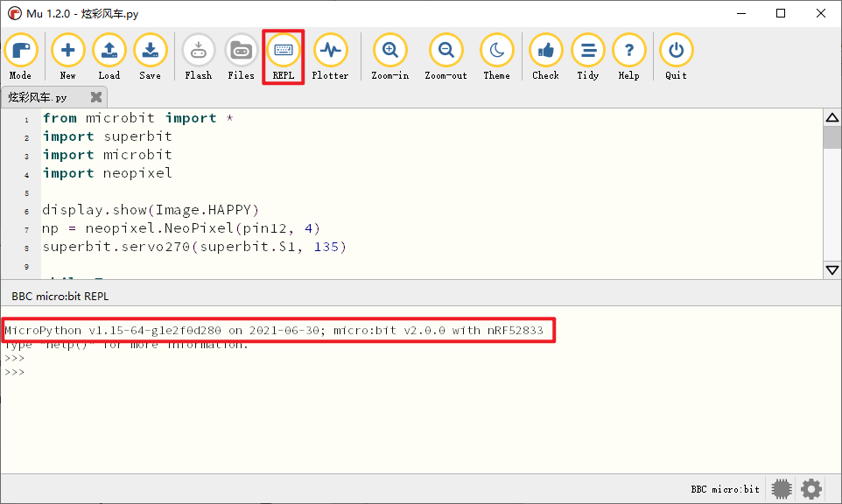Image resolution: width=842 pixels, height=504 pixels.
Task: Flash code to the micro:bit
Action: pos(199,56)
